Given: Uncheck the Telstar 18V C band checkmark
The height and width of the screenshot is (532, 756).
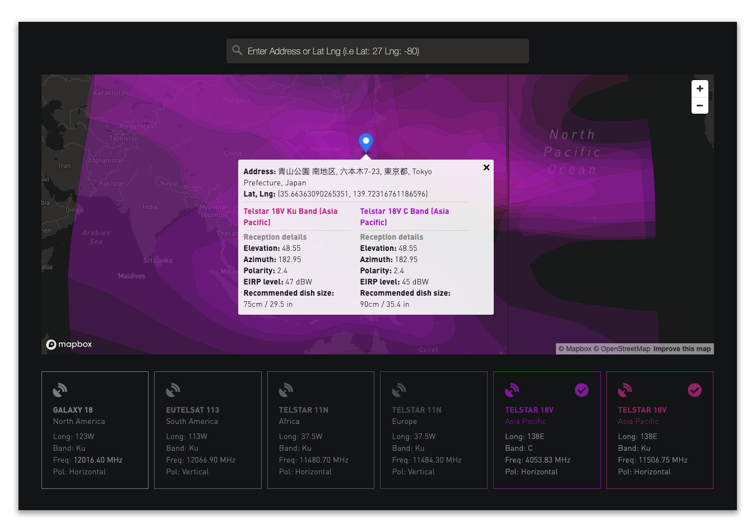Looking at the screenshot, I should coord(582,390).
